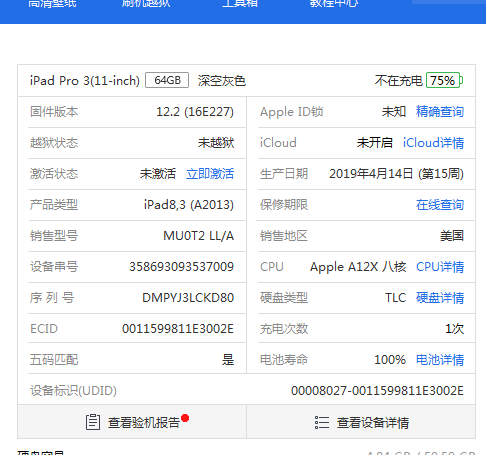Open the 电池详情 link
The height and width of the screenshot is (455, 486).
440,360
